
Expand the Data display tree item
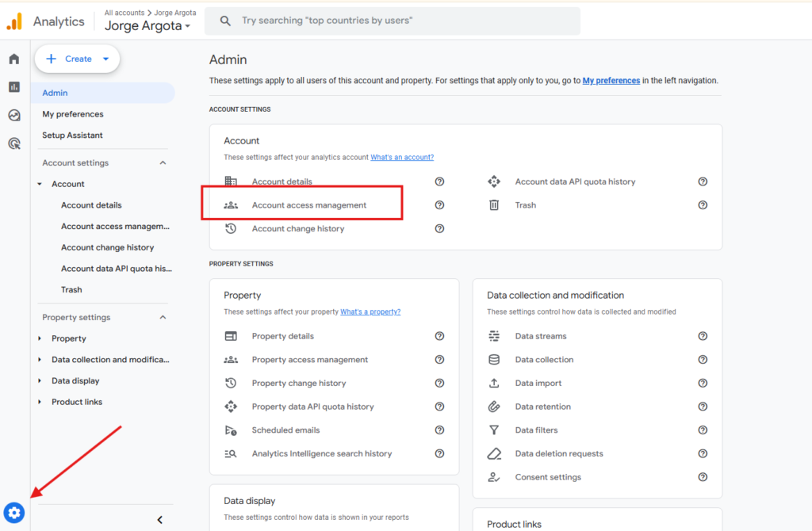40,381
